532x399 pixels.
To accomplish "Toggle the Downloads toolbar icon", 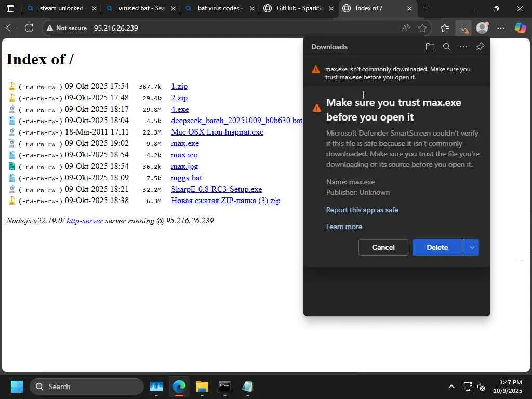I will pyautogui.click(x=463, y=28).
